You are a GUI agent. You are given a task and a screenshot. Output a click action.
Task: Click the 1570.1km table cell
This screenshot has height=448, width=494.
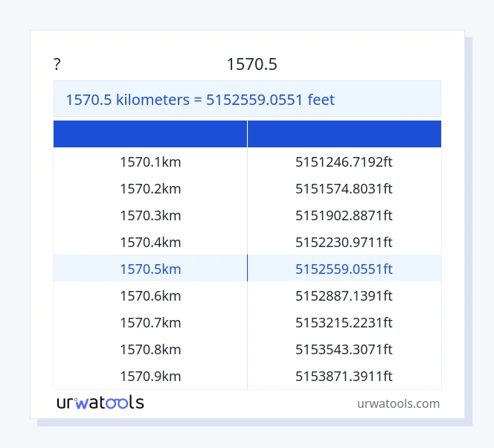click(x=150, y=161)
